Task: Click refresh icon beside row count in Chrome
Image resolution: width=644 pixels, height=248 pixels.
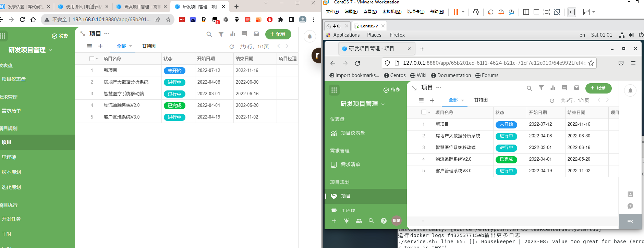Action: [232, 47]
